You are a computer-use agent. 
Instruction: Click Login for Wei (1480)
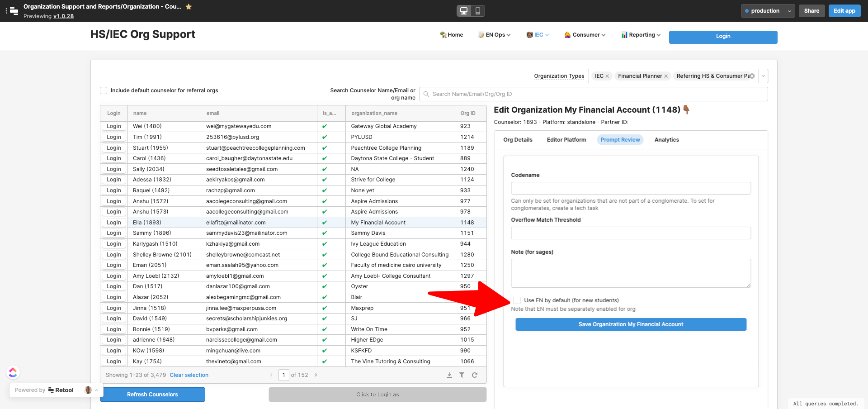pyautogui.click(x=114, y=126)
